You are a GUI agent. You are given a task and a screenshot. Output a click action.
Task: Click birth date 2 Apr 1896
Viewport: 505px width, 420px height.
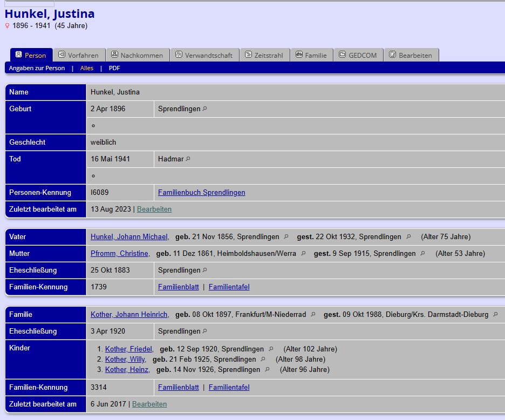[108, 109]
